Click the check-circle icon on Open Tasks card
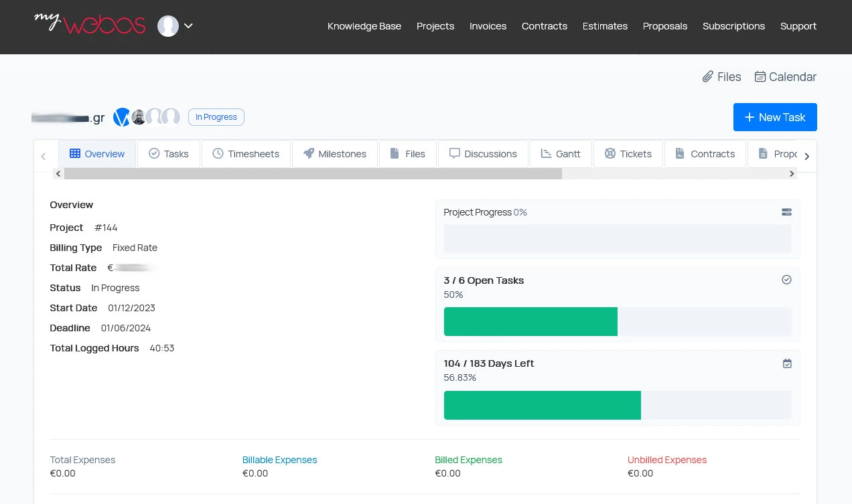 [786, 280]
